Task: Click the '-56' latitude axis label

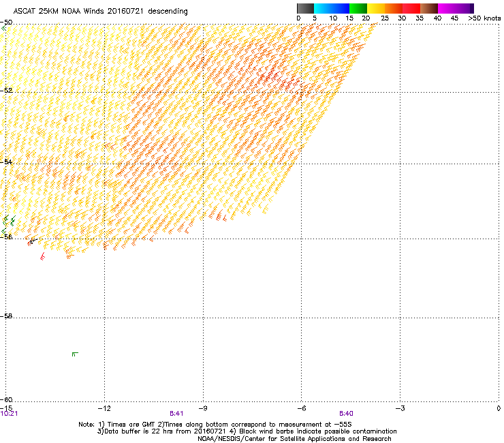Action: [6, 236]
